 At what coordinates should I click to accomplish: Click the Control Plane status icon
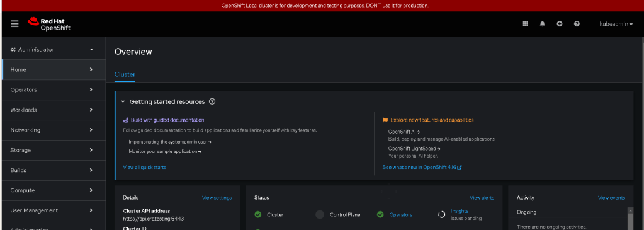click(320, 214)
